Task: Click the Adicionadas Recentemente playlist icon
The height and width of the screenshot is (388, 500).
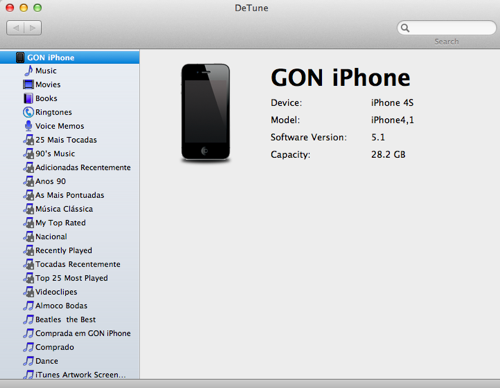Action: [29, 167]
